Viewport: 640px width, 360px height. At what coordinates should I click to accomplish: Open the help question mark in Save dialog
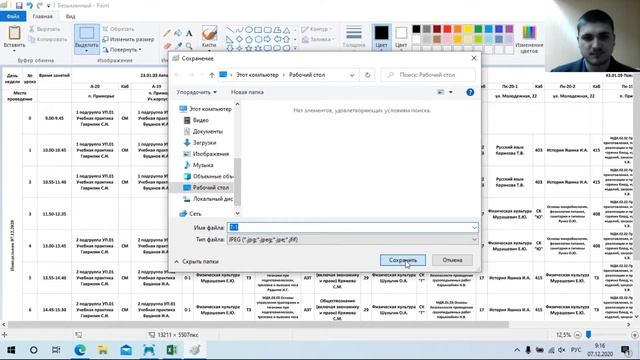[x=470, y=92]
